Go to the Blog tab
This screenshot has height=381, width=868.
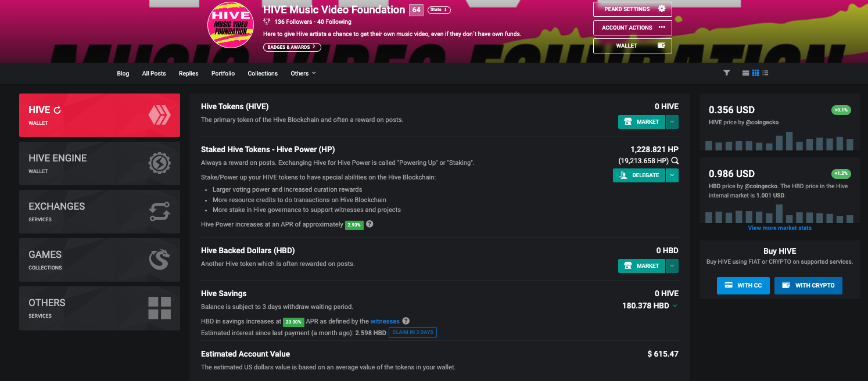coord(123,74)
